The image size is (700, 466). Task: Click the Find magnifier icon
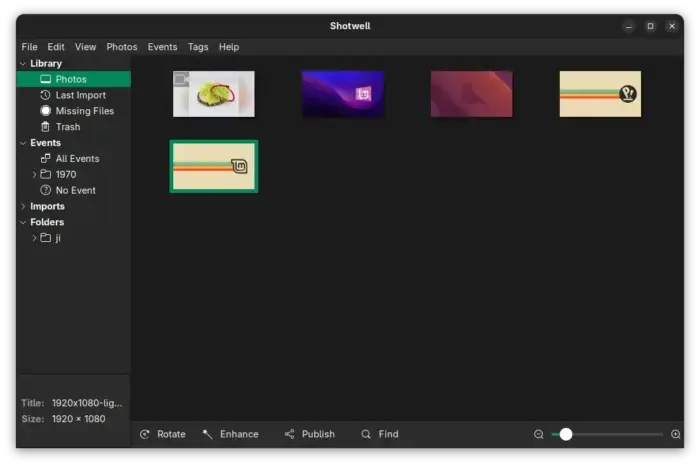coord(366,434)
